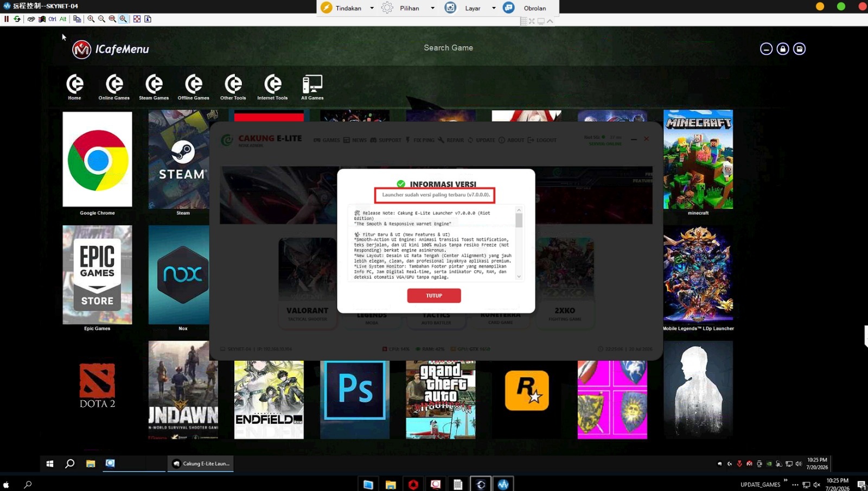Click the fullscreen fit icon in remote toolbar
The image size is (868, 491).
(137, 19)
